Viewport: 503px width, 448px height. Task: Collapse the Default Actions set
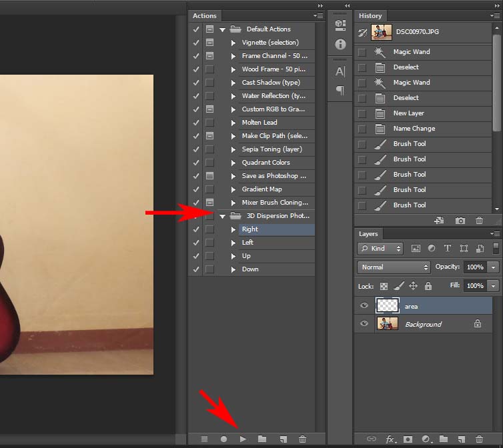click(222, 29)
